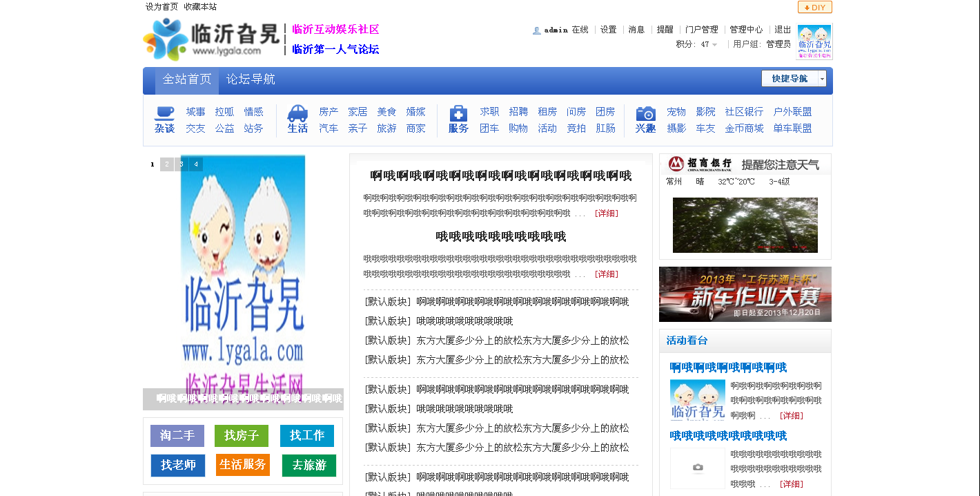Select slide 2 in the image carousel
The width and height of the screenshot is (980, 496).
pyautogui.click(x=167, y=164)
